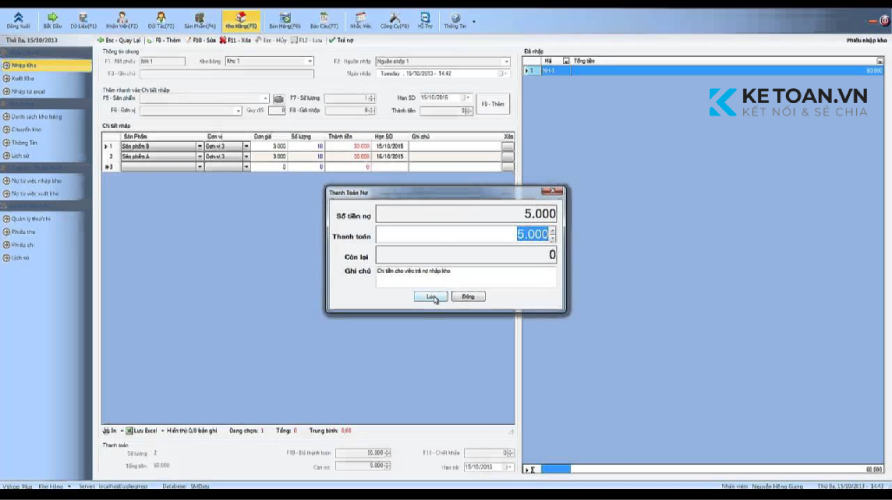The height and width of the screenshot is (500, 892).
Task: Open the Hạn SD date dropdown
Action: pos(468,98)
